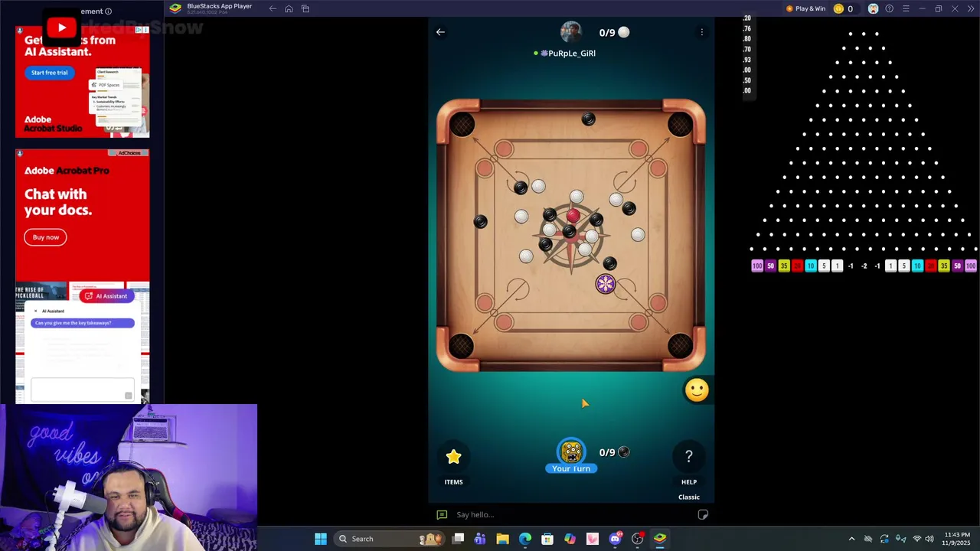Tap the red queen piece
Image resolution: width=980 pixels, height=551 pixels.
click(573, 217)
